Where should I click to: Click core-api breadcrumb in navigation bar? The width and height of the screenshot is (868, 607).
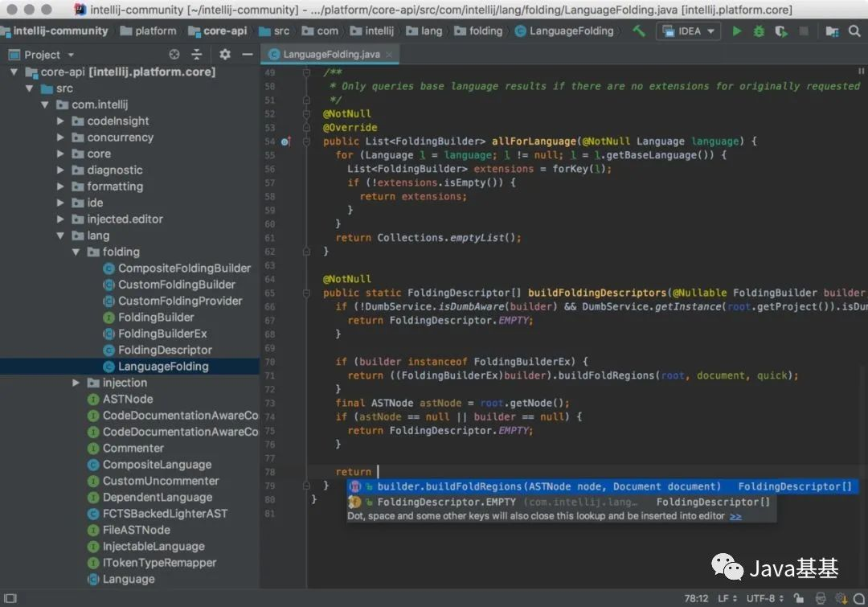tap(218, 31)
